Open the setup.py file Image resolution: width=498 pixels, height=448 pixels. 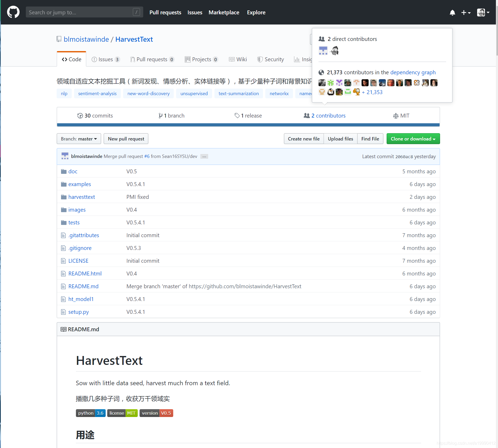(79, 312)
